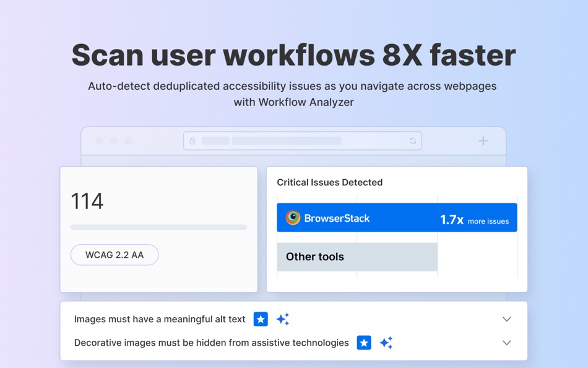Viewport: 588px width, 368px height.
Task: Click the plus icon to open a new tab
Action: (x=483, y=141)
